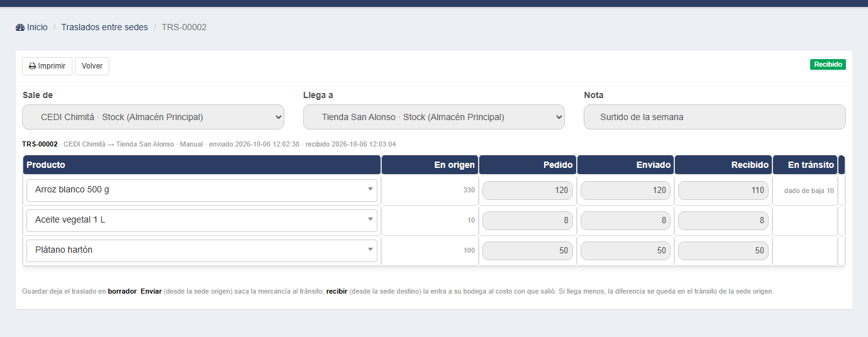The height and width of the screenshot is (337, 868).
Task: Click Pedido field for Arroz blanco
Action: pyautogui.click(x=528, y=191)
